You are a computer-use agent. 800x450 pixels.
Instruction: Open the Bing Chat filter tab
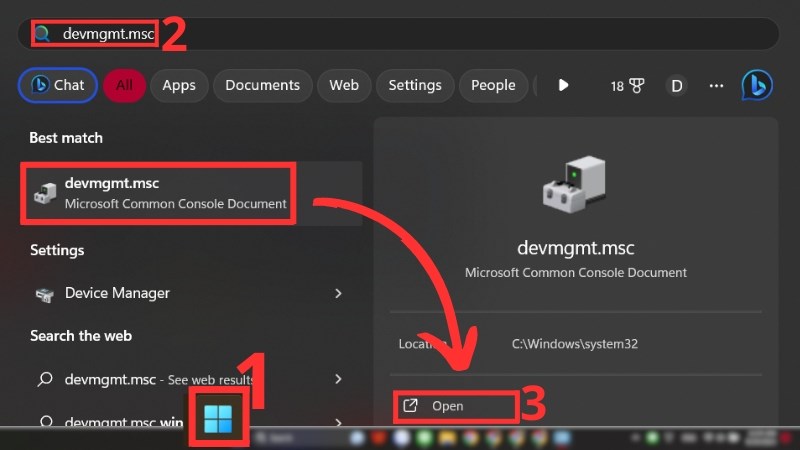click(x=58, y=85)
